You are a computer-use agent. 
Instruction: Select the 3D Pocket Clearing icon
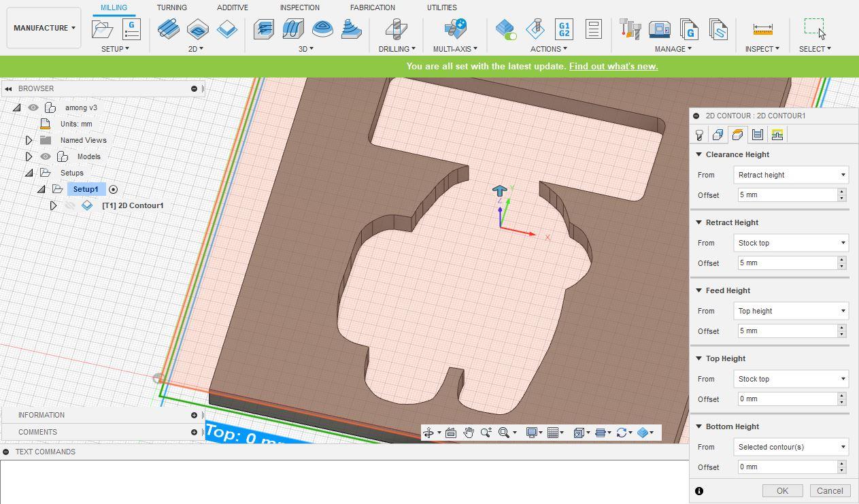tap(293, 29)
